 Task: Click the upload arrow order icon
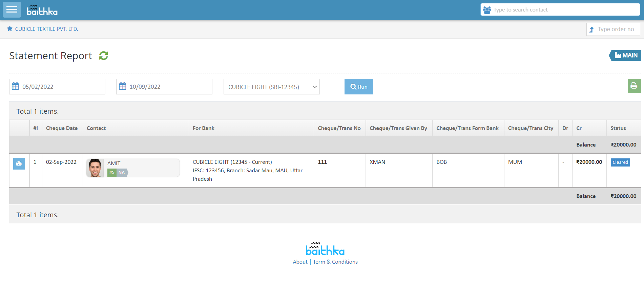591,29
